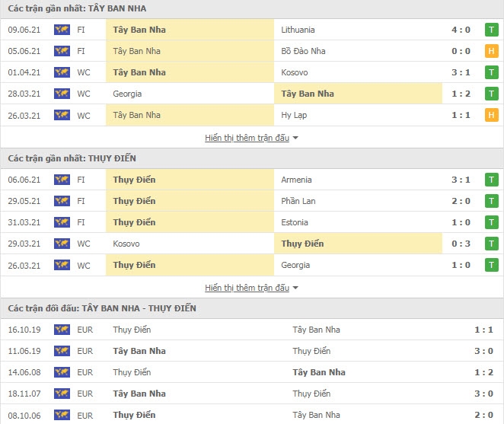Click the world flag icon for 29.05.21 match
Image resolution: width=504 pixels, height=424 pixels.
[x=62, y=201]
